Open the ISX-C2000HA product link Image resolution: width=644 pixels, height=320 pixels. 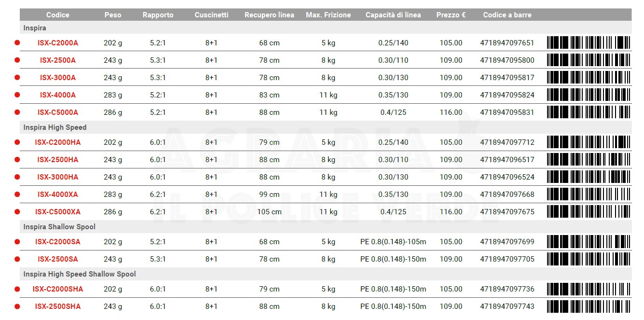coord(58,142)
